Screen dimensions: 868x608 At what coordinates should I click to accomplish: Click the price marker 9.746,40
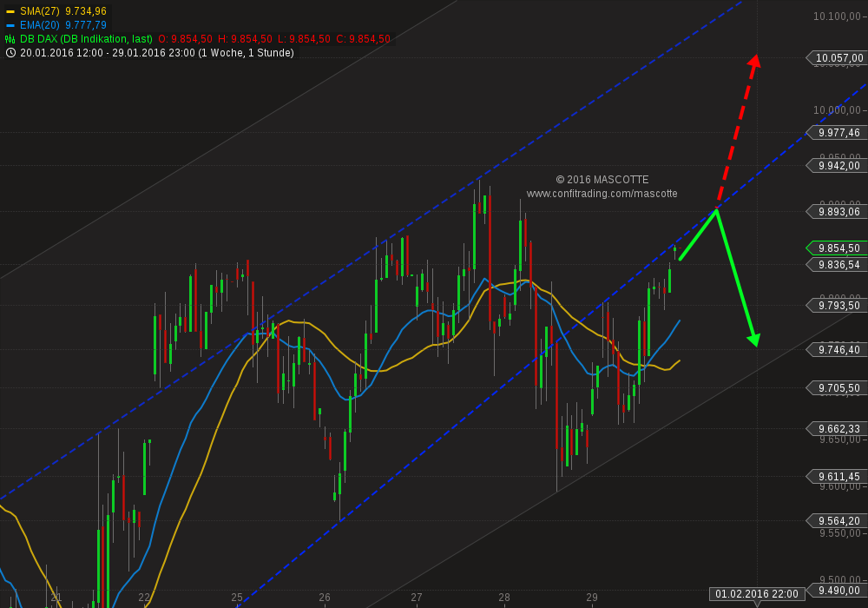(838, 350)
